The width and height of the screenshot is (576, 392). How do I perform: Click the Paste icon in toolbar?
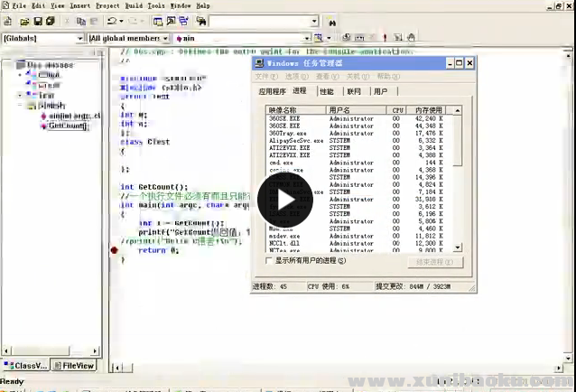pyautogui.click(x=94, y=20)
